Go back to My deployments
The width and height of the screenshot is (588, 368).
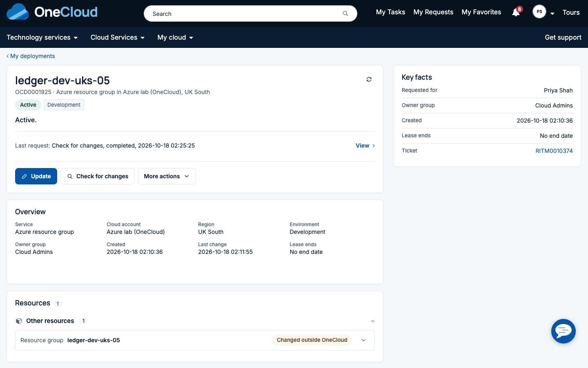pos(31,56)
